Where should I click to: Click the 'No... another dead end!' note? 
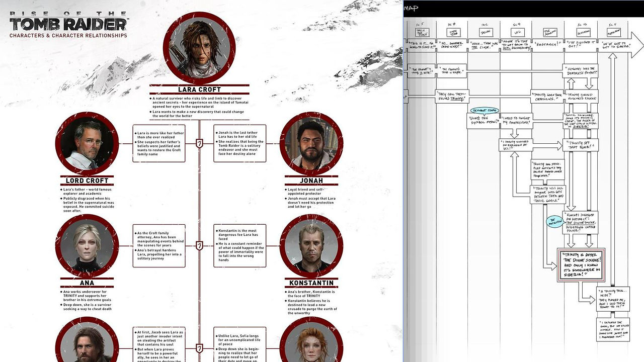click(451, 46)
